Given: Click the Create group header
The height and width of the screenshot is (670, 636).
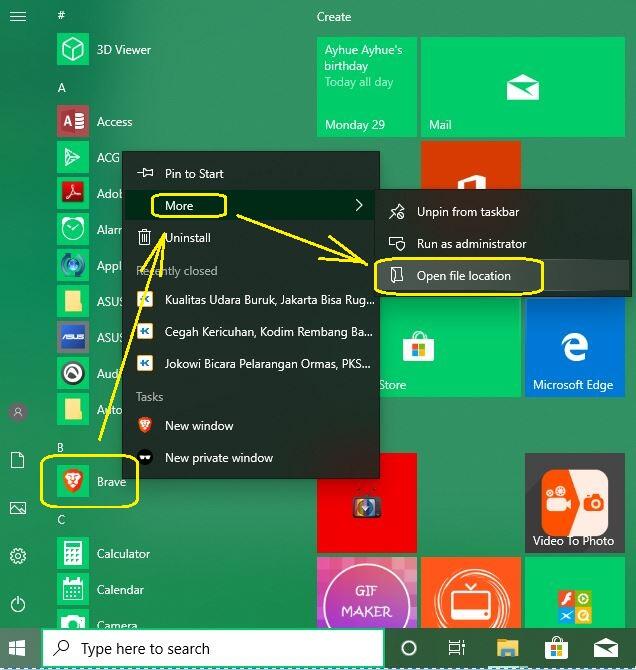Looking at the screenshot, I should pos(334,17).
